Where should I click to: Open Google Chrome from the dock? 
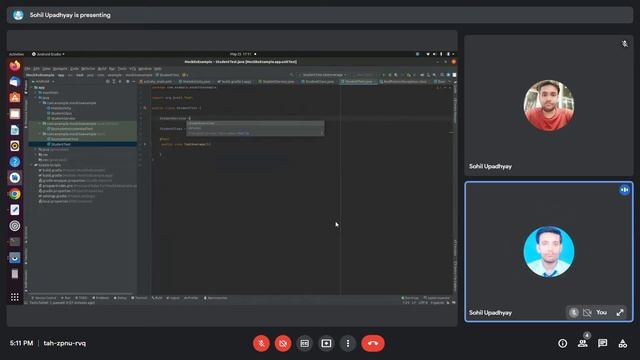[15, 194]
